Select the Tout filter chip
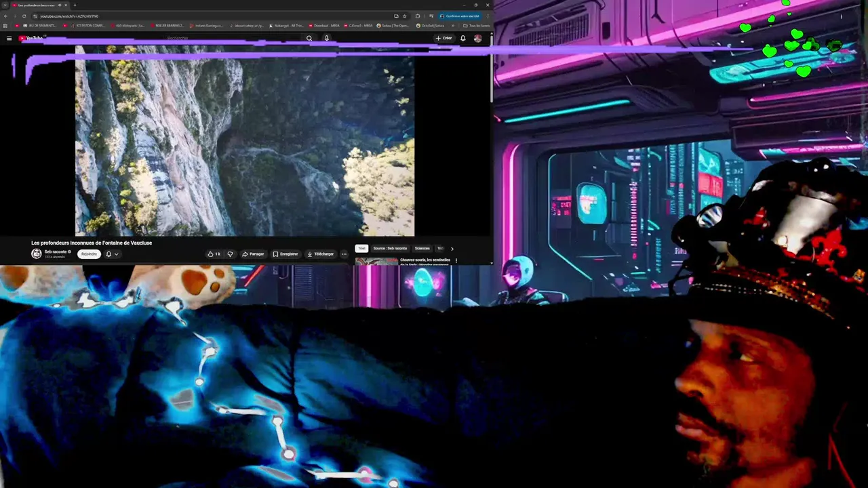The width and height of the screenshot is (868, 488). (361, 248)
